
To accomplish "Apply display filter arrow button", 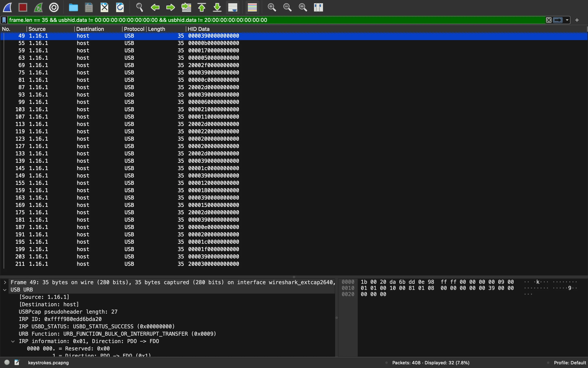I will 558,20.
